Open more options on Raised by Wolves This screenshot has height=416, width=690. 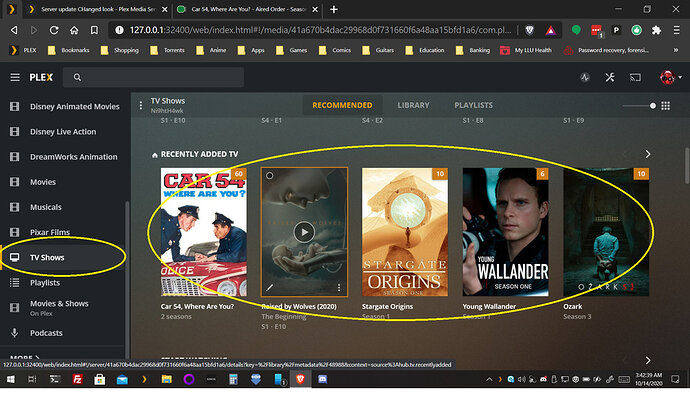pyautogui.click(x=339, y=287)
